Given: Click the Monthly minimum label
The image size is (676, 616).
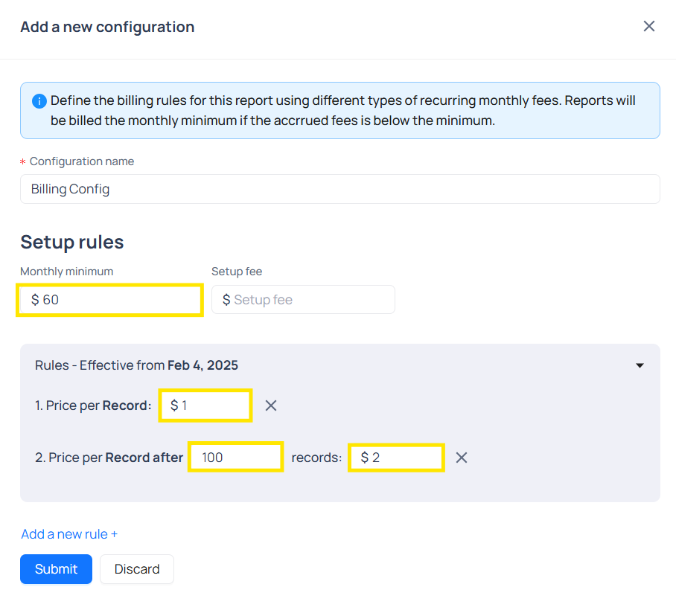Looking at the screenshot, I should 67,272.
